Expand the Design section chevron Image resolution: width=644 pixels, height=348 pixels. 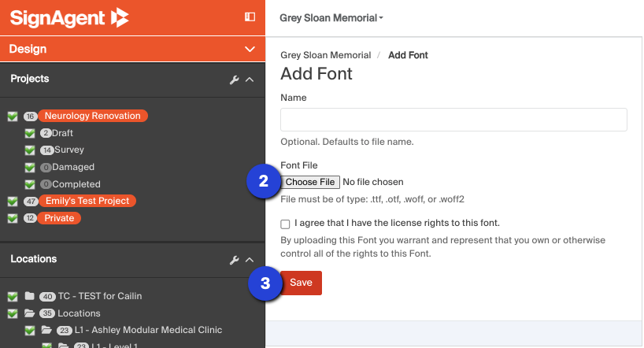[250, 50]
